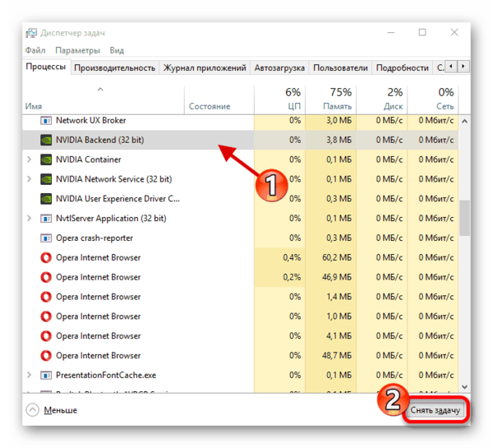Click the 60,2 МБ memory value
Image resolution: width=493 pixels, height=448 pixels.
tap(337, 257)
